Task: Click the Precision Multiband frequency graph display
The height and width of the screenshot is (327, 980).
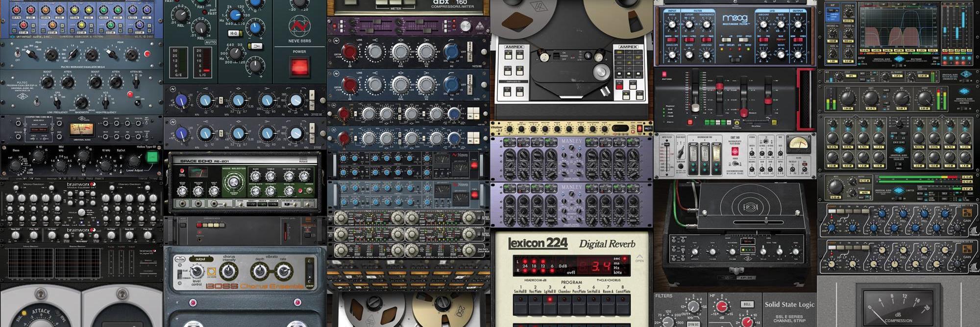Action: (898, 27)
